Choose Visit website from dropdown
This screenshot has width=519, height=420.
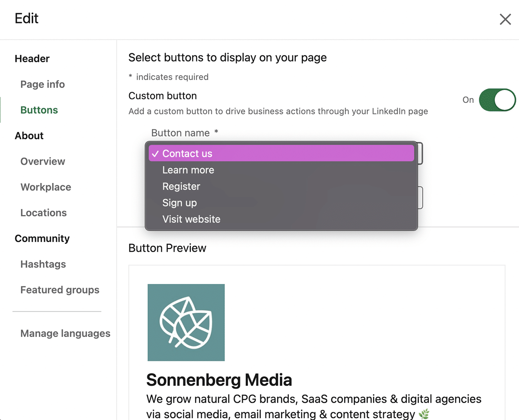pos(191,219)
